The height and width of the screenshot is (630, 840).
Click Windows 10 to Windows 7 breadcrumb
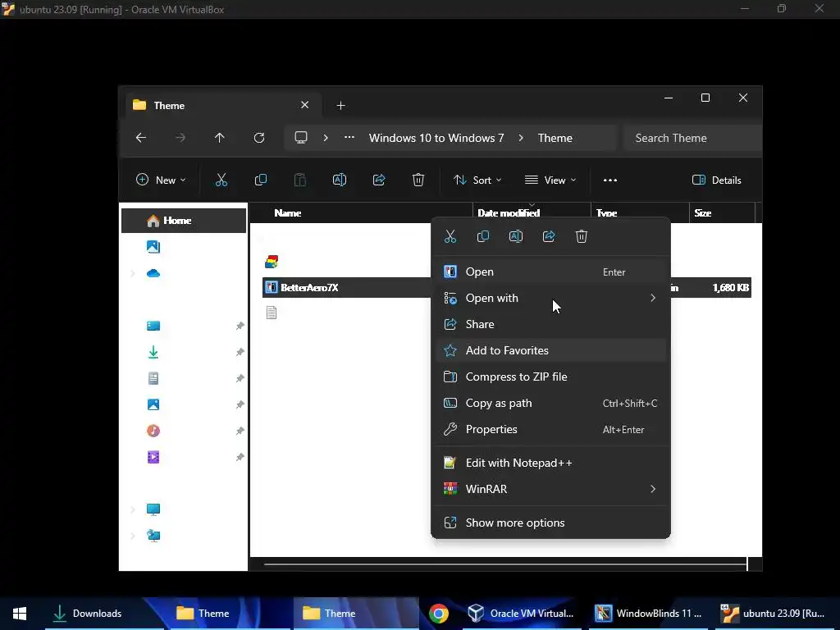436,138
